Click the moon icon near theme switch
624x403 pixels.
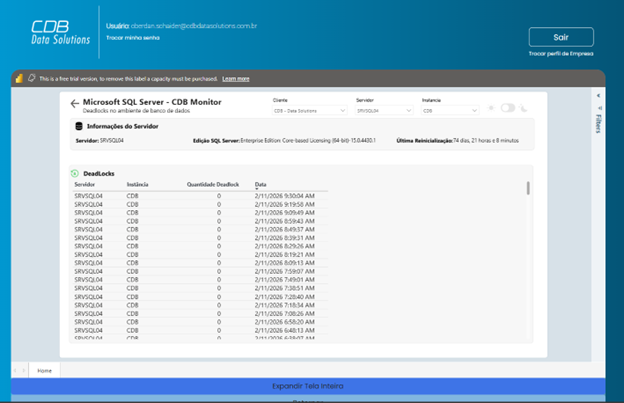(x=525, y=108)
